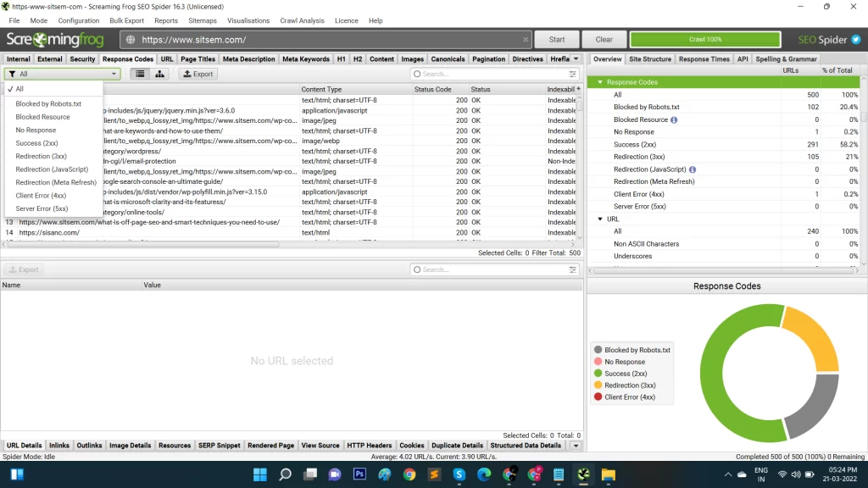The height and width of the screenshot is (488, 868).
Task: Open the Inlinks bottom tab
Action: 59,446
